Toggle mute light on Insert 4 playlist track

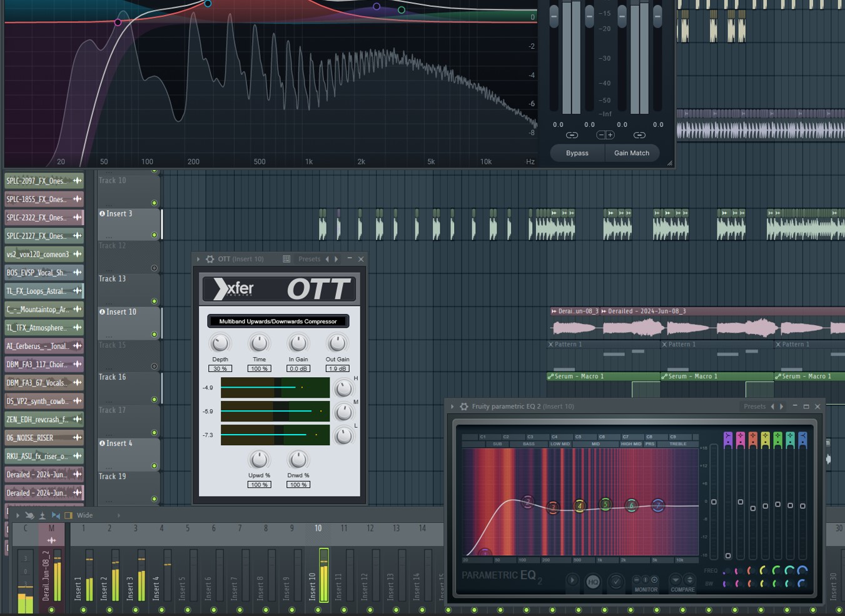[x=154, y=465]
